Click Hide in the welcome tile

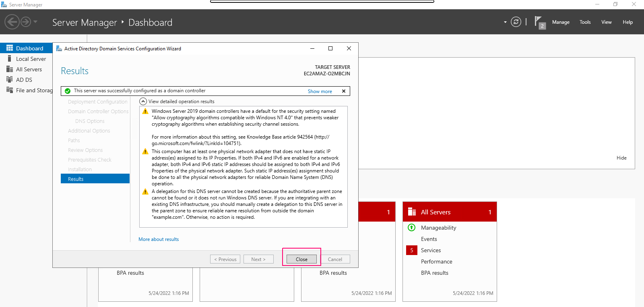click(x=621, y=158)
